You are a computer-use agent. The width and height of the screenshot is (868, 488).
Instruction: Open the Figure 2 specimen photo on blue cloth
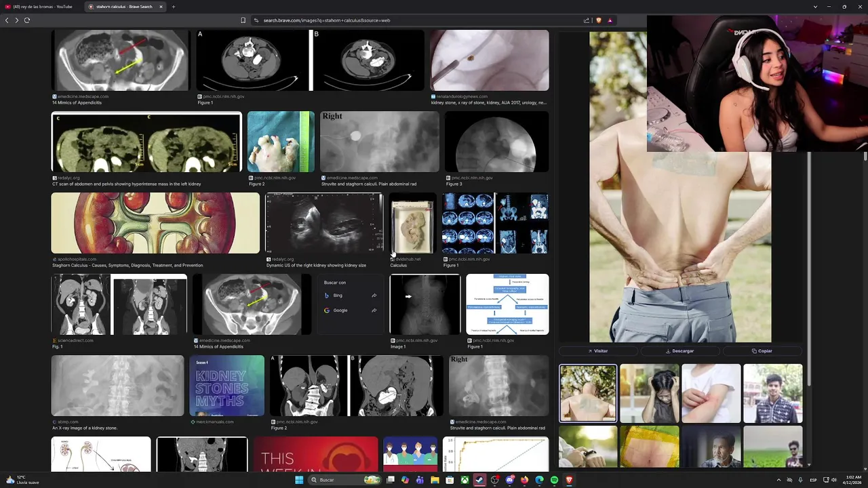click(x=281, y=142)
